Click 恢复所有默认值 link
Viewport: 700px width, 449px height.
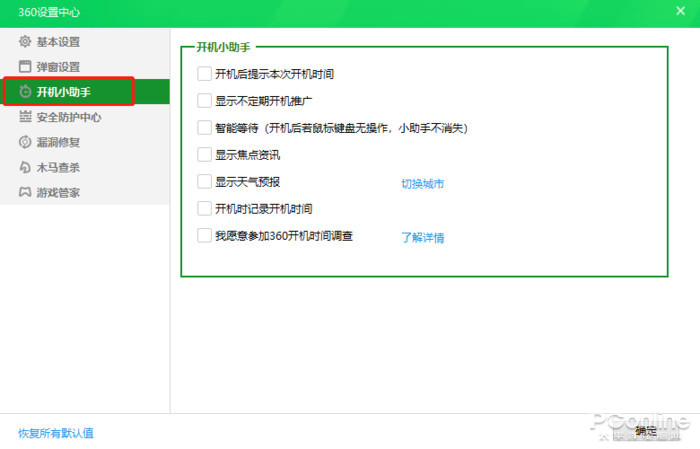coord(56,433)
